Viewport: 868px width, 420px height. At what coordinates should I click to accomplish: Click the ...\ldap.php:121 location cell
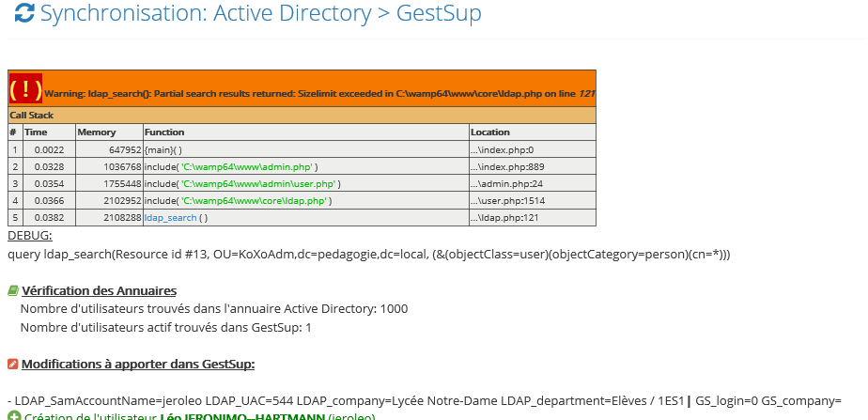pyautogui.click(x=503, y=217)
